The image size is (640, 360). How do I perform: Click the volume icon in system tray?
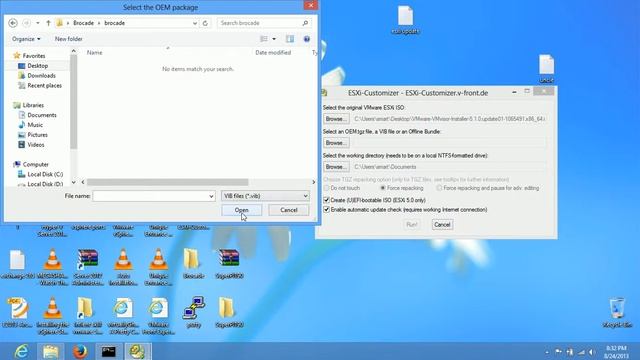591,352
